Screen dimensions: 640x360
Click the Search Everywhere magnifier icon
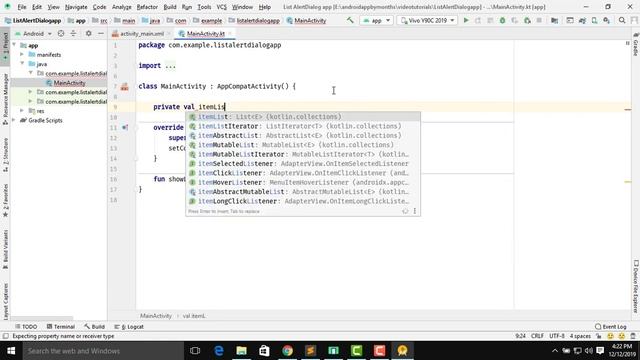coord(622,20)
